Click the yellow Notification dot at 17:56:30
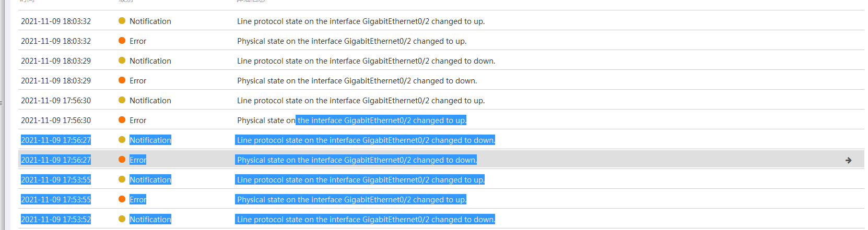The height and width of the screenshot is (230, 868). point(122,100)
